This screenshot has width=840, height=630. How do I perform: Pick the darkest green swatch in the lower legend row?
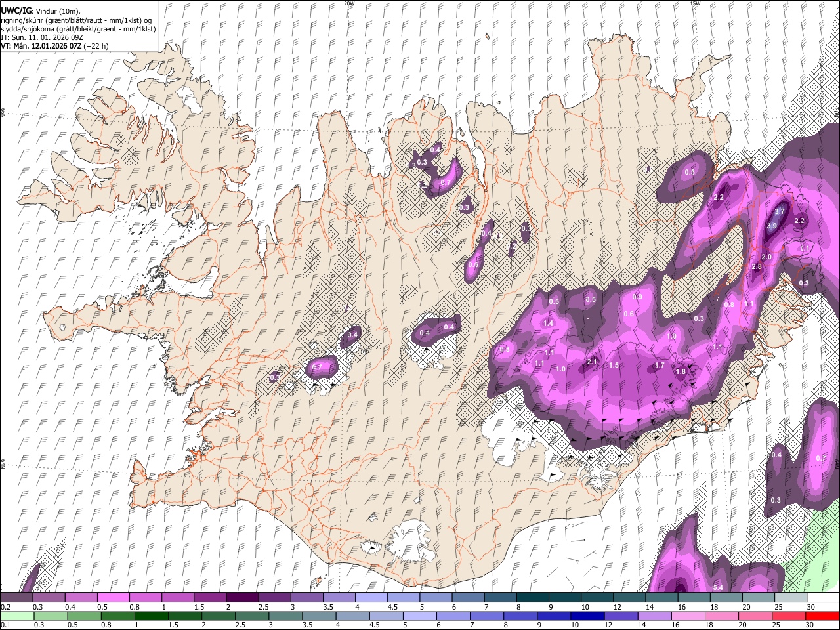coord(150,616)
